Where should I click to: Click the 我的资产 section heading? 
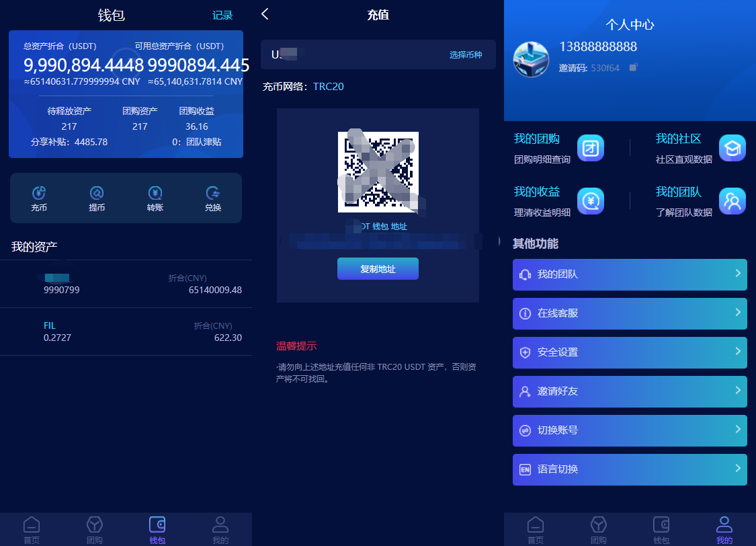point(34,247)
